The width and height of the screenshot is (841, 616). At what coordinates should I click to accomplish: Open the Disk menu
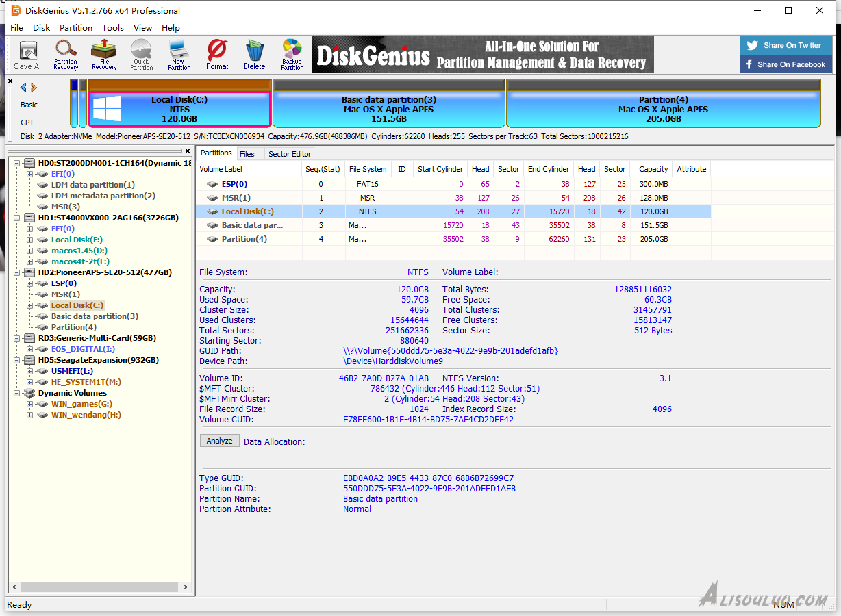(x=42, y=28)
